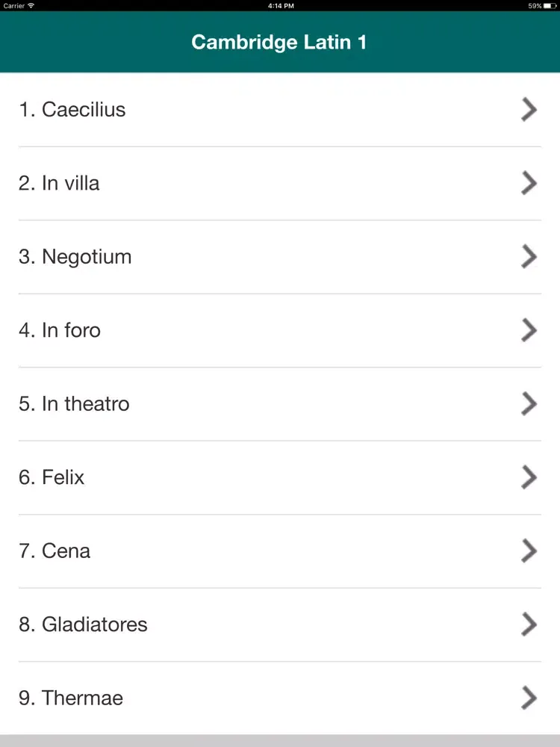Choose the 5. In theatro row
Screen dimensions: 560x747
point(75,404)
